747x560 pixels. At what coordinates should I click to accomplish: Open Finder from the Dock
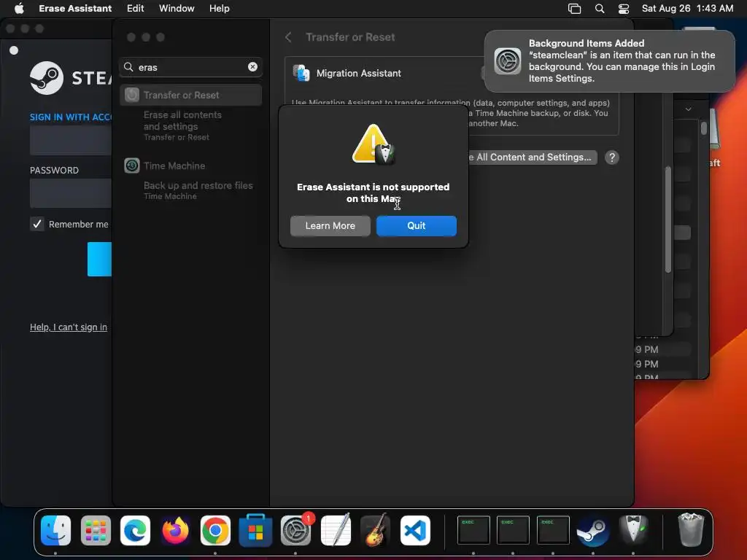(x=55, y=530)
